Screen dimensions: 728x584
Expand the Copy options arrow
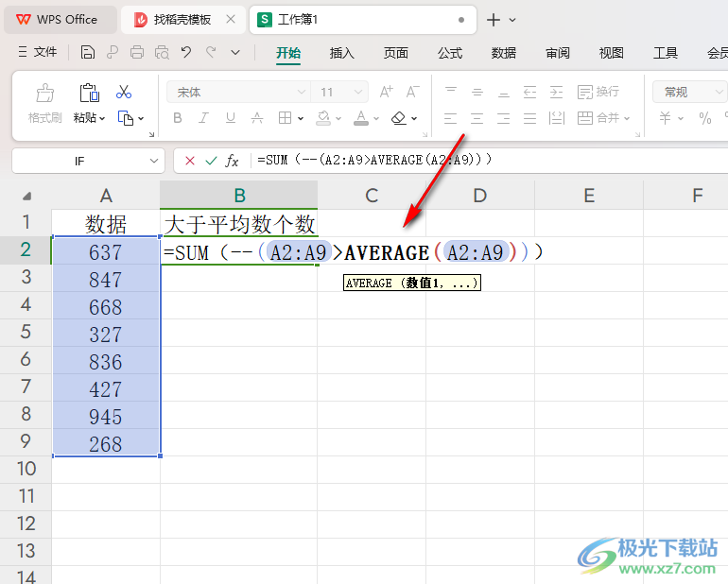click(141, 118)
